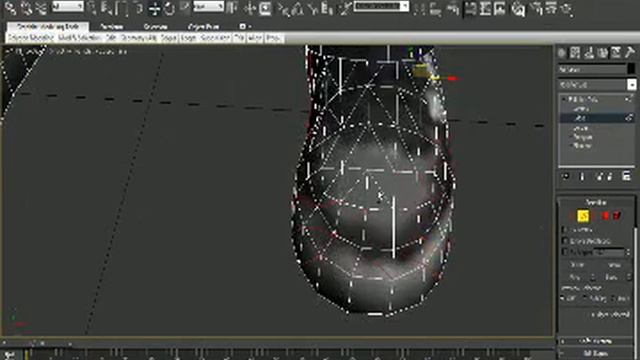Click the object name field
This screenshot has width=640, height=360.
tap(592, 70)
